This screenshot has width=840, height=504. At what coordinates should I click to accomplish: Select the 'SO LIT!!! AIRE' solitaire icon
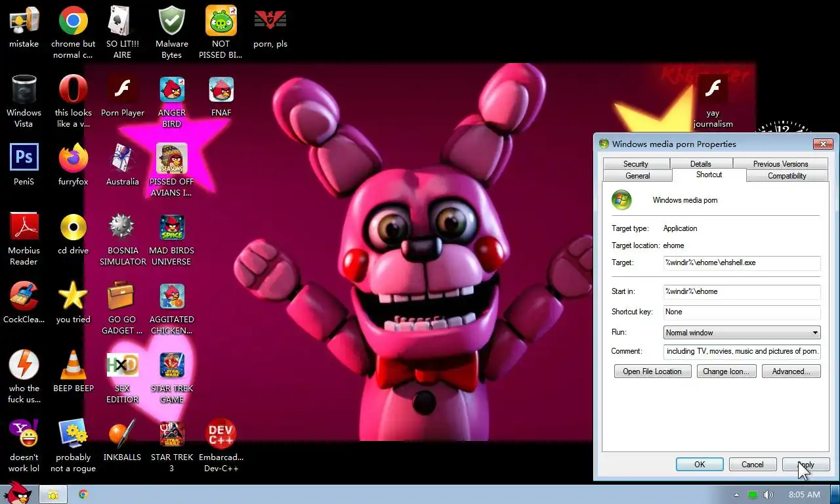point(123,31)
